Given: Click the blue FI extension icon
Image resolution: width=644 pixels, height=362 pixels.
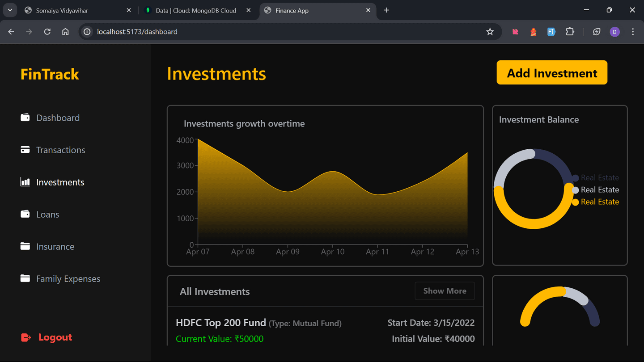Looking at the screenshot, I should pos(551,32).
